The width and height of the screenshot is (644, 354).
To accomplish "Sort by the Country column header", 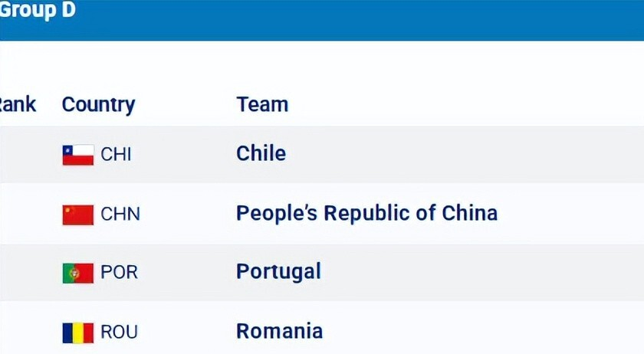I will pos(98,104).
